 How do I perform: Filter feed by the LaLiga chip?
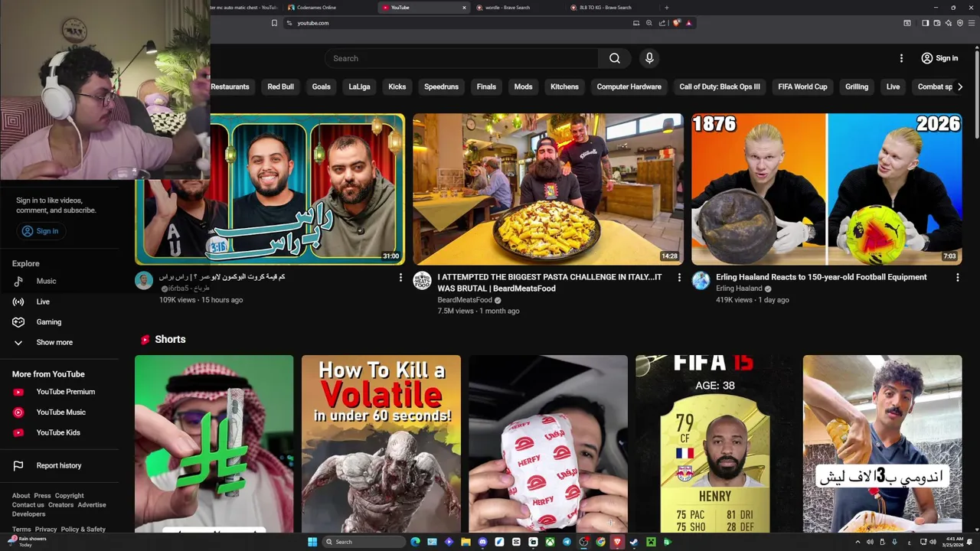[359, 86]
